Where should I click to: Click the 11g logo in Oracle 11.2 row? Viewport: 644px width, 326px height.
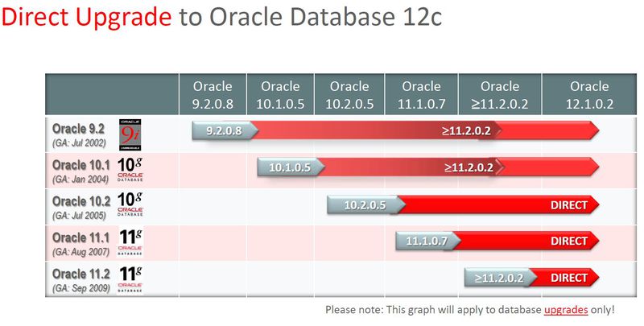coord(130,279)
